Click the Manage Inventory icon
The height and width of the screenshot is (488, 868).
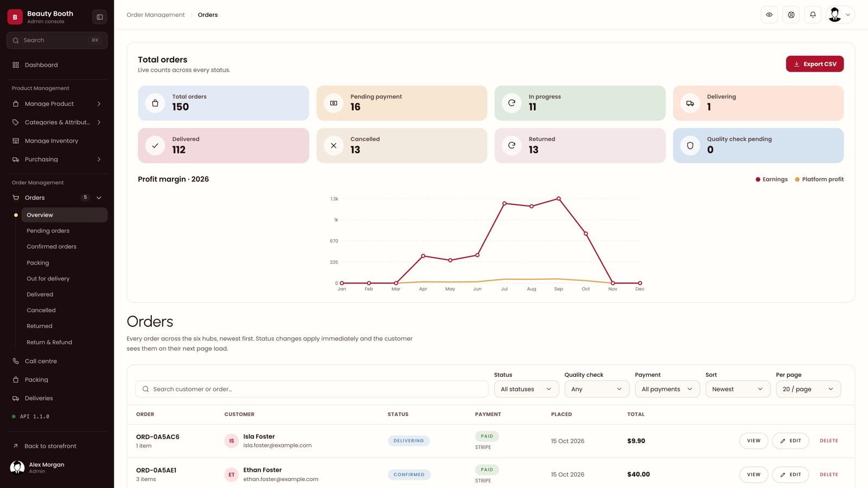16,141
